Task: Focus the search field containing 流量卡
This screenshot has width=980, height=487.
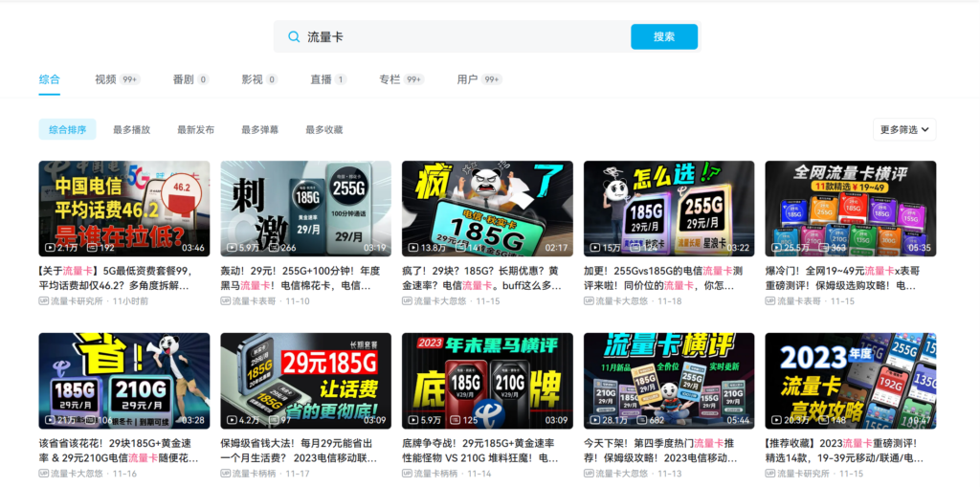Action: 453,37
